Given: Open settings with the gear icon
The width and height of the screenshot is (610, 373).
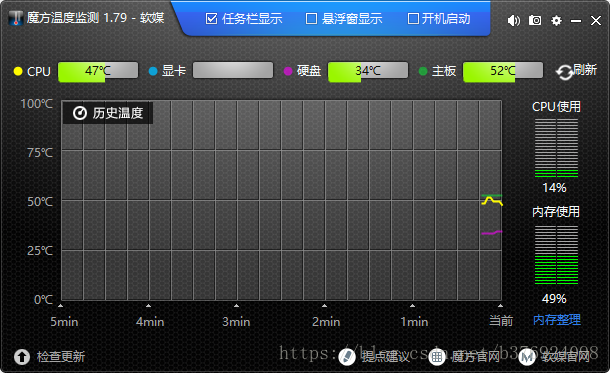Looking at the screenshot, I should [x=556, y=20].
